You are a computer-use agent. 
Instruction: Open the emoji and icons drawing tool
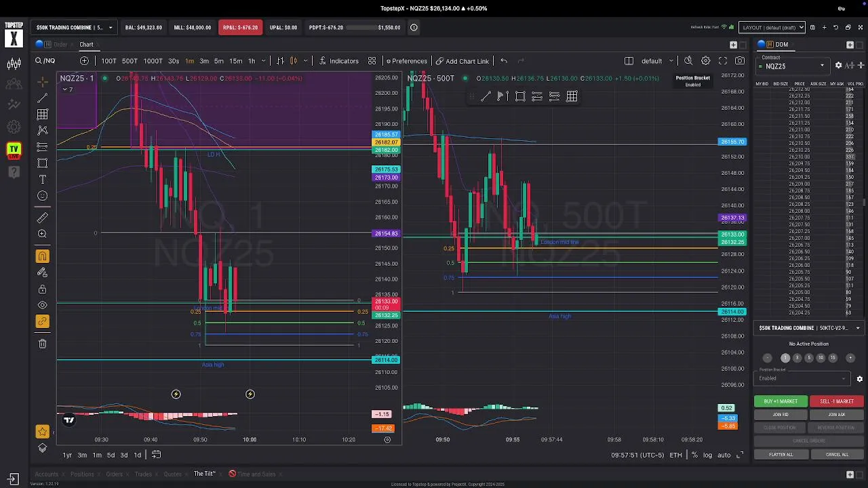pos(42,196)
